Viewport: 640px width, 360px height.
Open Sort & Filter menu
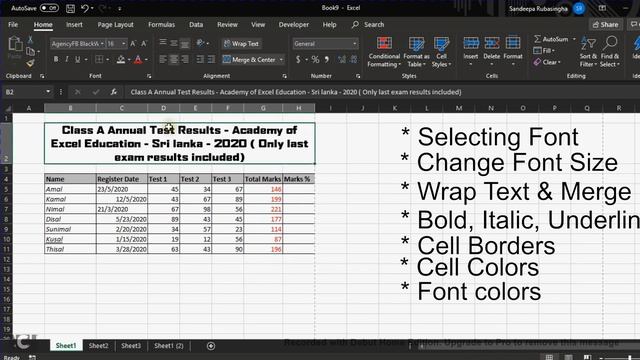(588, 52)
